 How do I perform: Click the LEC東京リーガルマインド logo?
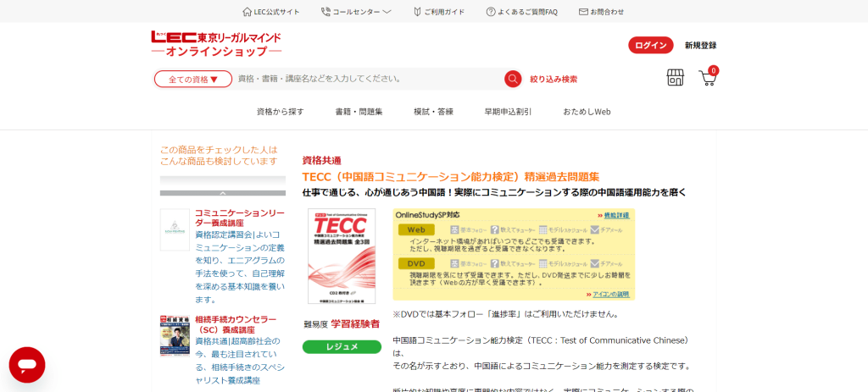[216, 44]
